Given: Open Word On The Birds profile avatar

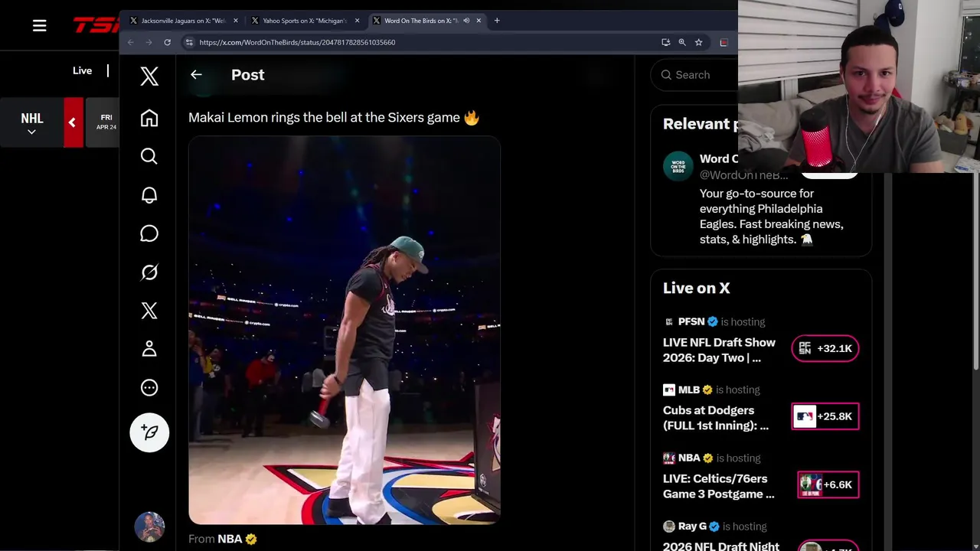Looking at the screenshot, I should click(678, 166).
